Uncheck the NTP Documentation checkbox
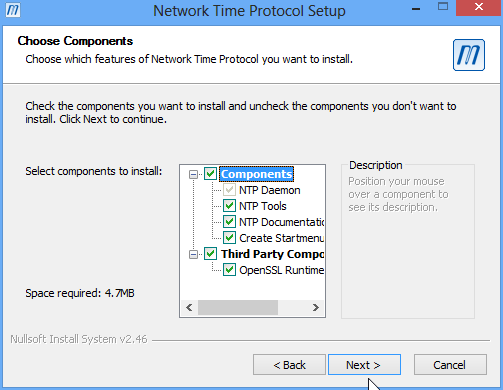503x390 pixels. [x=229, y=222]
